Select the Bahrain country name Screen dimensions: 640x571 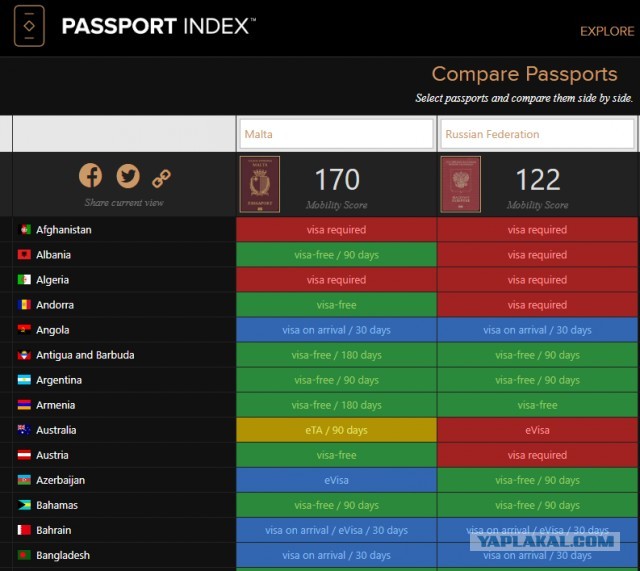click(x=53, y=530)
